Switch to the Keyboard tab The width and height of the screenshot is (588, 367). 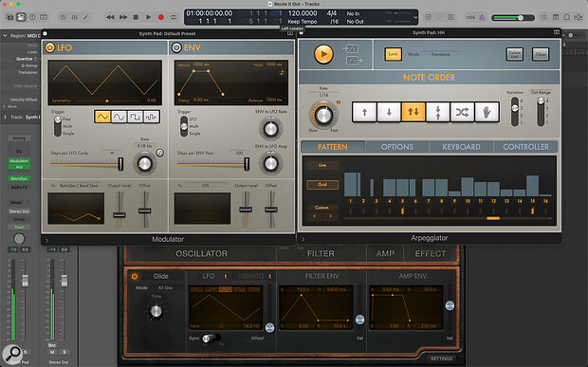pyautogui.click(x=461, y=147)
